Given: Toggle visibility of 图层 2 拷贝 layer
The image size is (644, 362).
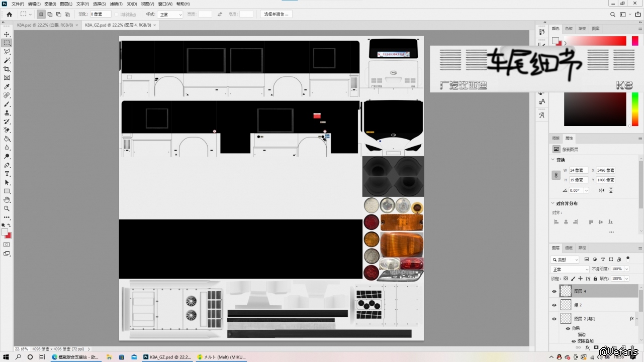Looking at the screenshot, I should click(x=554, y=319).
